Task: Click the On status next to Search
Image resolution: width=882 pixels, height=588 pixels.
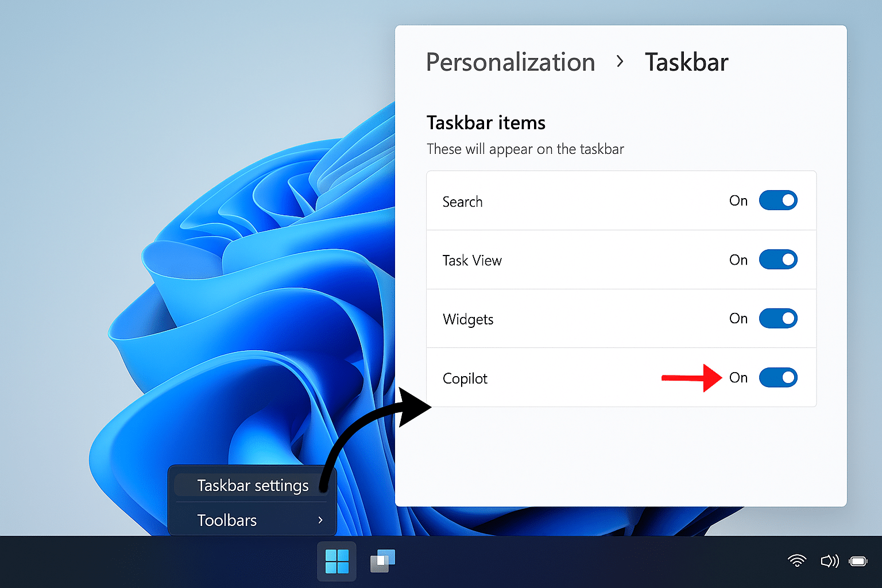Action: tap(738, 201)
